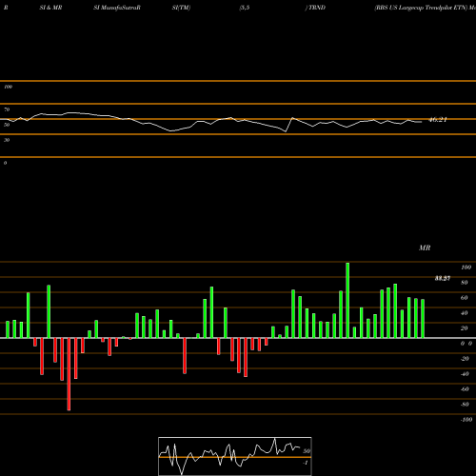Click the MR axis label -100
Screen dimensions: 476x476
[x=466, y=420]
